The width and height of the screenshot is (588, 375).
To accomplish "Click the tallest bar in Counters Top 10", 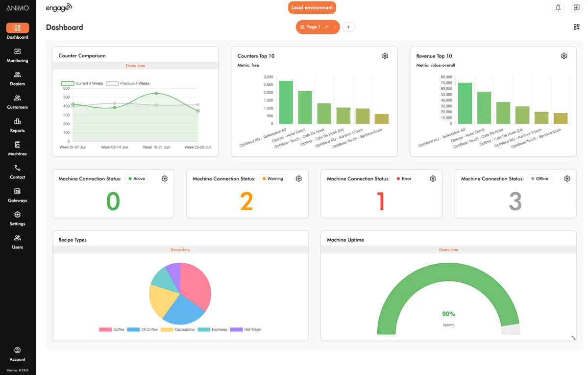I will [286, 102].
